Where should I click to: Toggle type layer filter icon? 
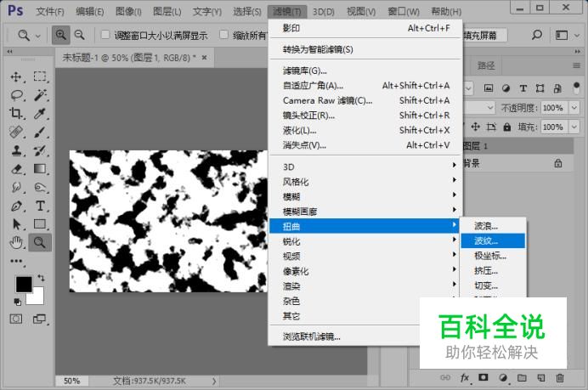523,88
